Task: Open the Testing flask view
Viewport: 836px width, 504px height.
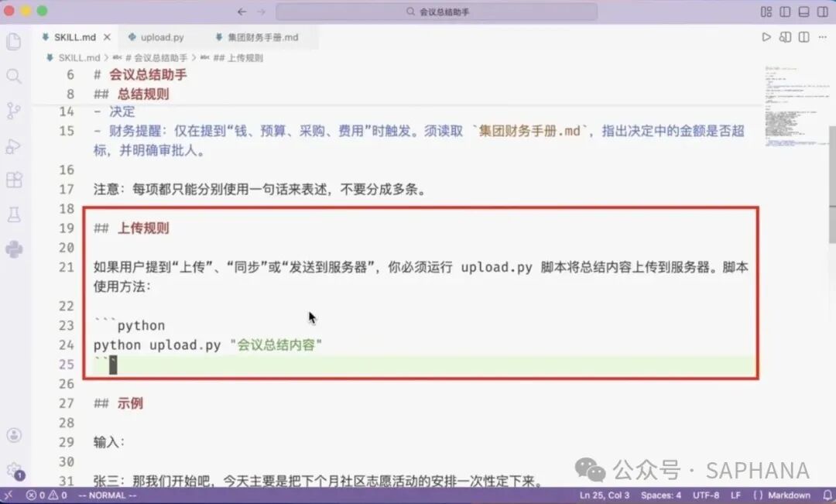Action: pos(14,214)
